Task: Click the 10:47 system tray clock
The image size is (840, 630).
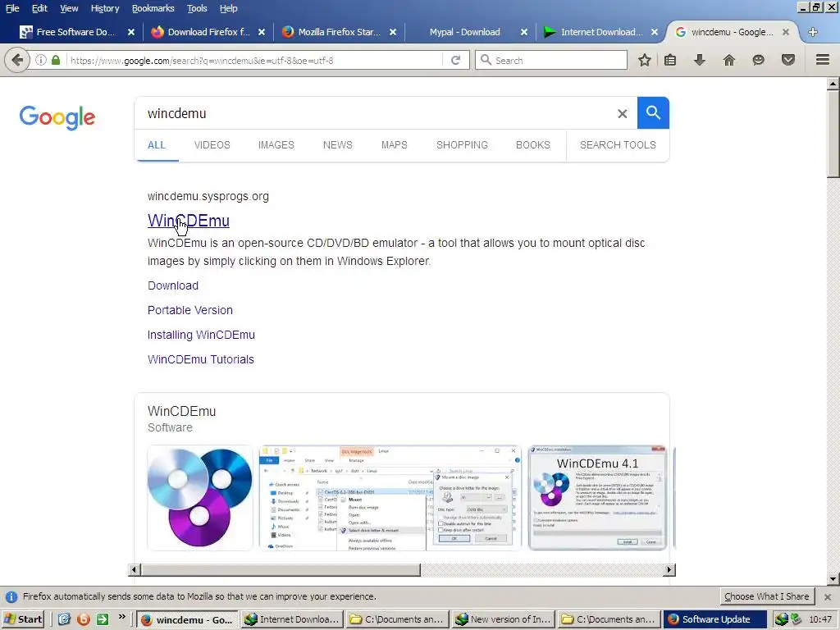Action: pos(820,619)
